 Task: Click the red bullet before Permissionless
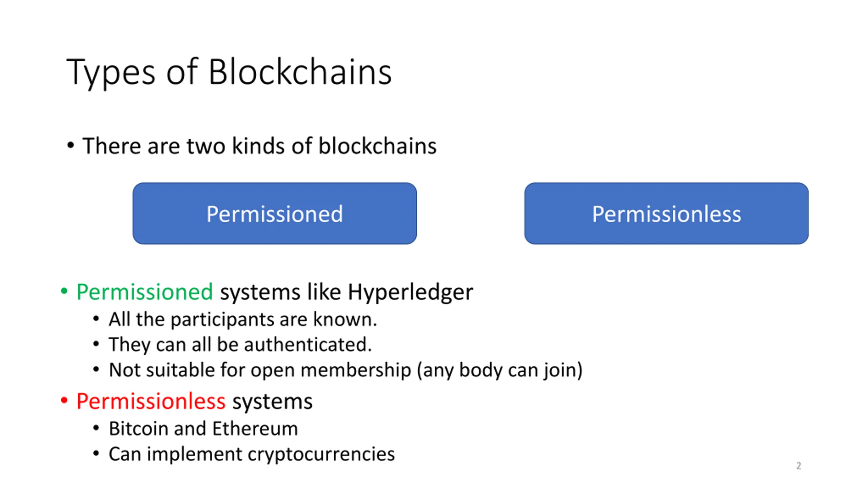tap(64, 401)
